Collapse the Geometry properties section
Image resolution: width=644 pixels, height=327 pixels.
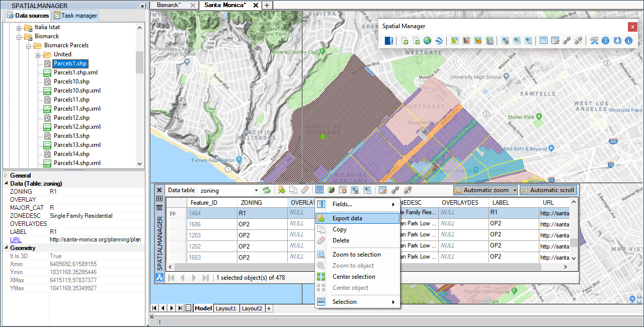6,248
